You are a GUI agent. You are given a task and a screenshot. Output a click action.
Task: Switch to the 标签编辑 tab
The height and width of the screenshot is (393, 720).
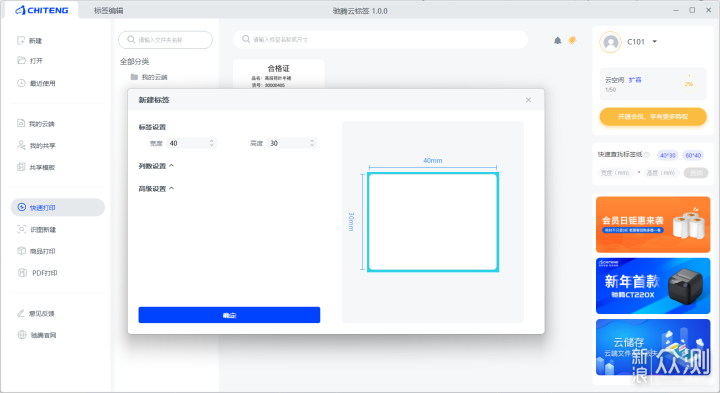coord(108,11)
